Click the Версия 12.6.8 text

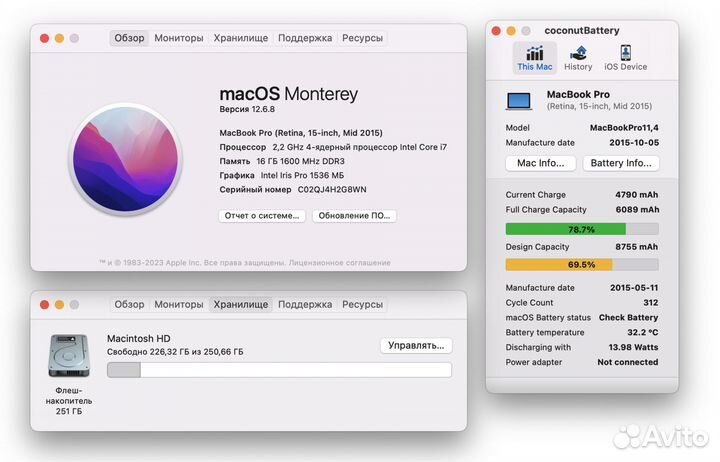pyautogui.click(x=247, y=109)
